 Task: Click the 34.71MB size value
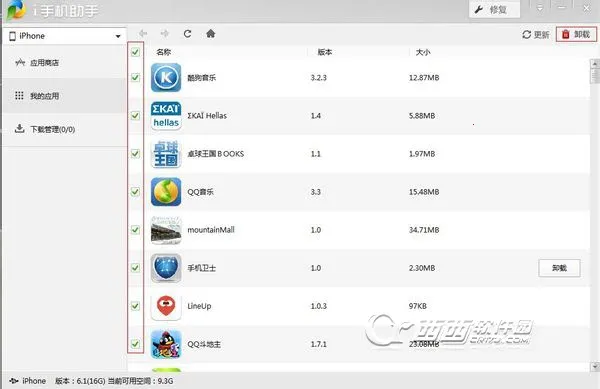click(424, 230)
